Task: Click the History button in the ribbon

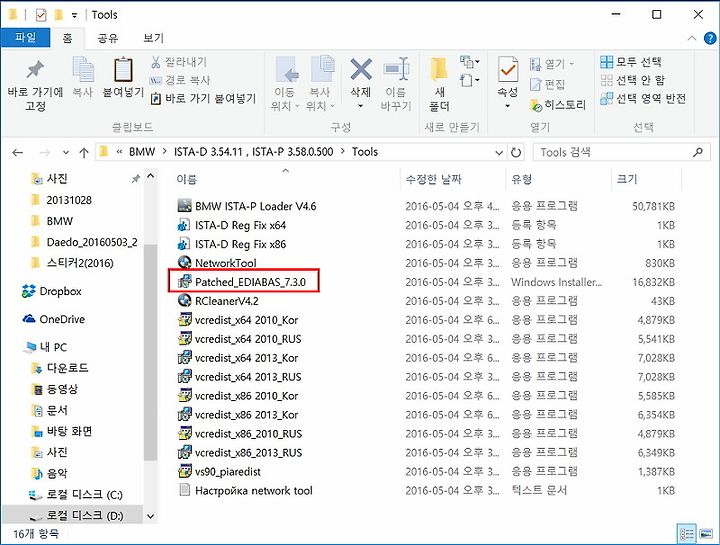Action: (558, 105)
